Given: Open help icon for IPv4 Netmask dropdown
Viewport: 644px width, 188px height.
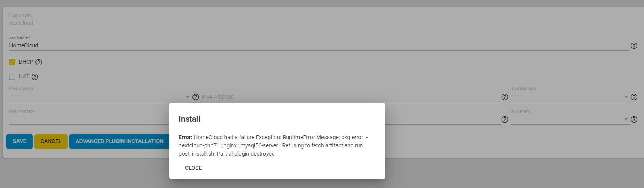Looking at the screenshot, I should (x=634, y=97).
